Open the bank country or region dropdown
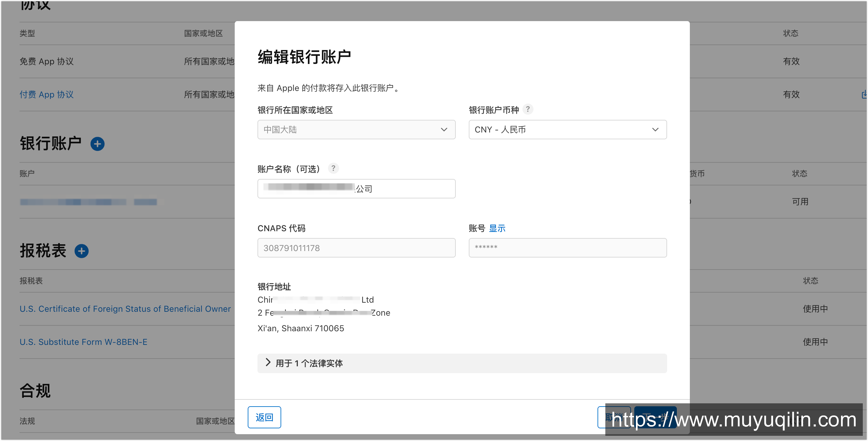 (356, 130)
